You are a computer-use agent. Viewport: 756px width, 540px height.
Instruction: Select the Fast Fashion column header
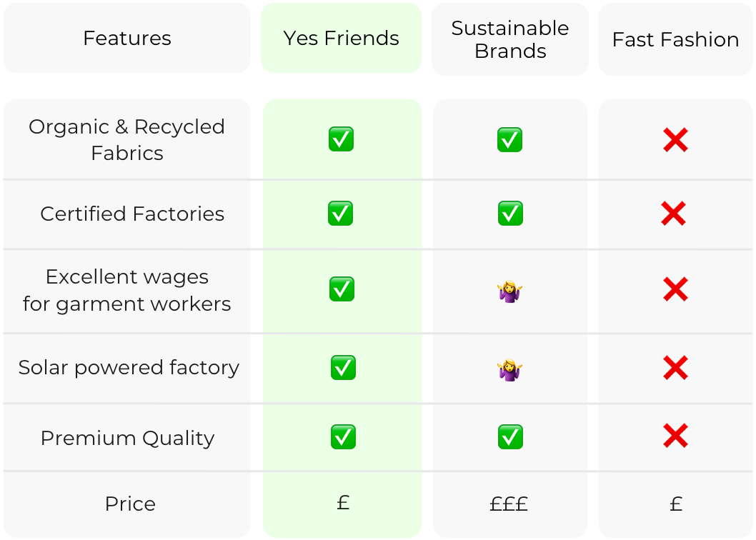click(x=675, y=39)
